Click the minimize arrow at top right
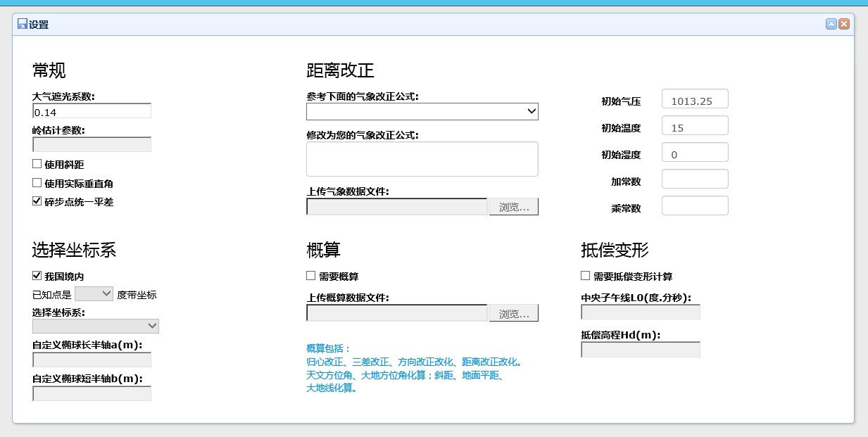868x437 pixels. pyautogui.click(x=831, y=23)
